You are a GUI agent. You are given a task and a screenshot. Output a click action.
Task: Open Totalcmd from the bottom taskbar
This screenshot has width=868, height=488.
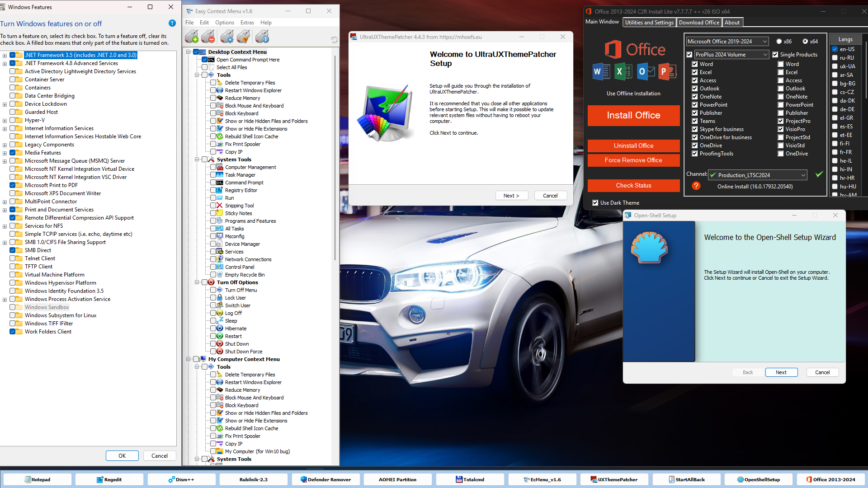coord(470,479)
